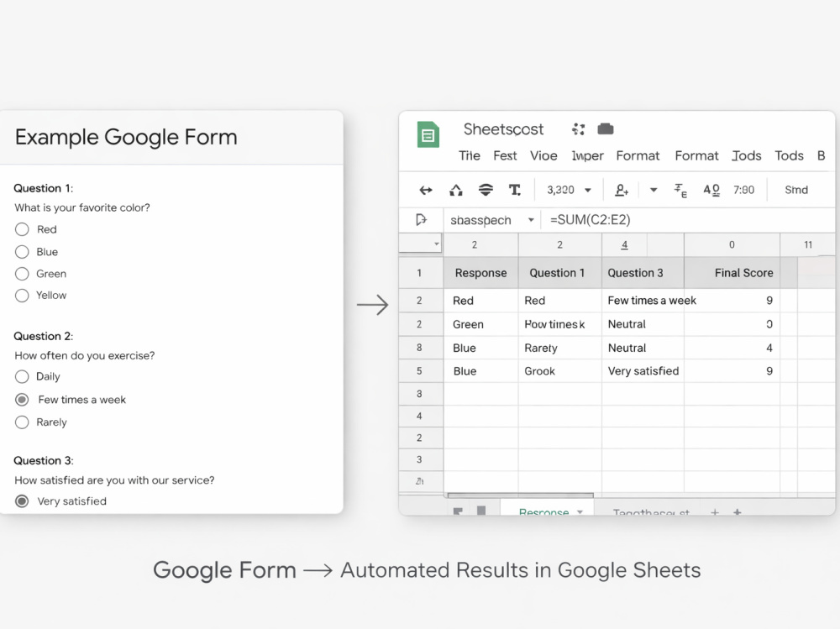Open the Response sheet tab dropdown arrow
The width and height of the screenshot is (840, 629).
(580, 511)
